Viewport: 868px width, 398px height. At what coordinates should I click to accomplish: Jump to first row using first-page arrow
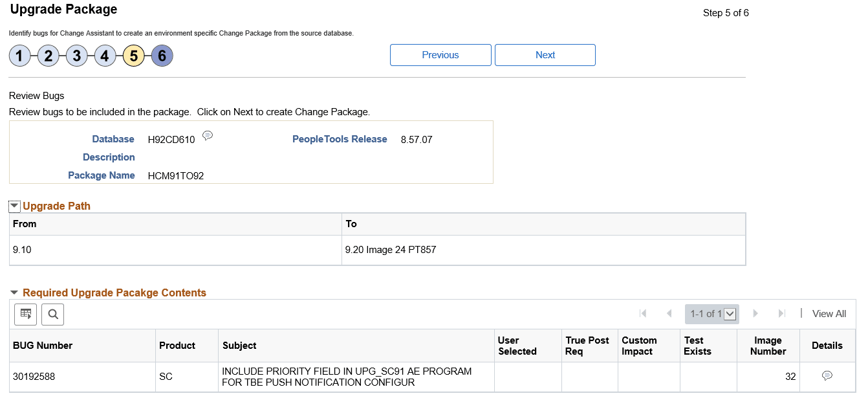click(x=643, y=314)
